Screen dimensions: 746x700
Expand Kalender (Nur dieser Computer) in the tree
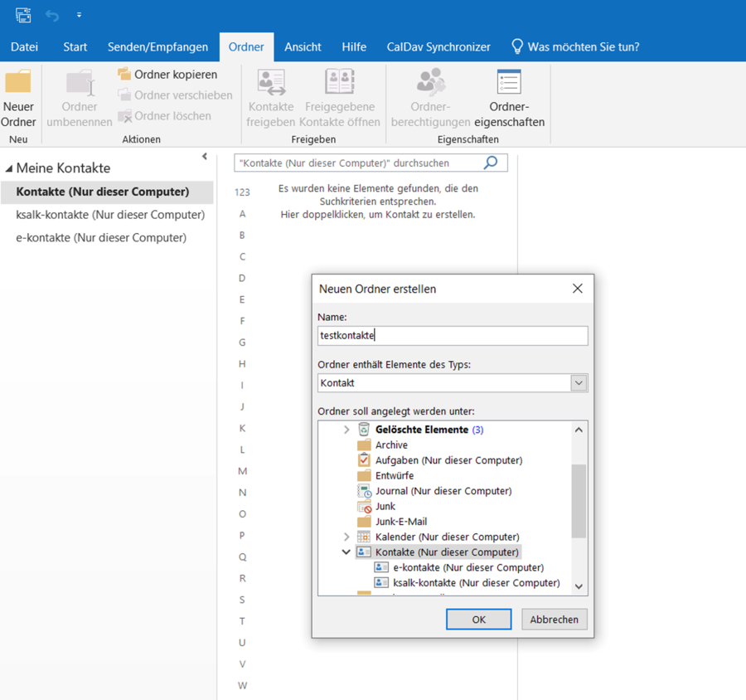347,537
